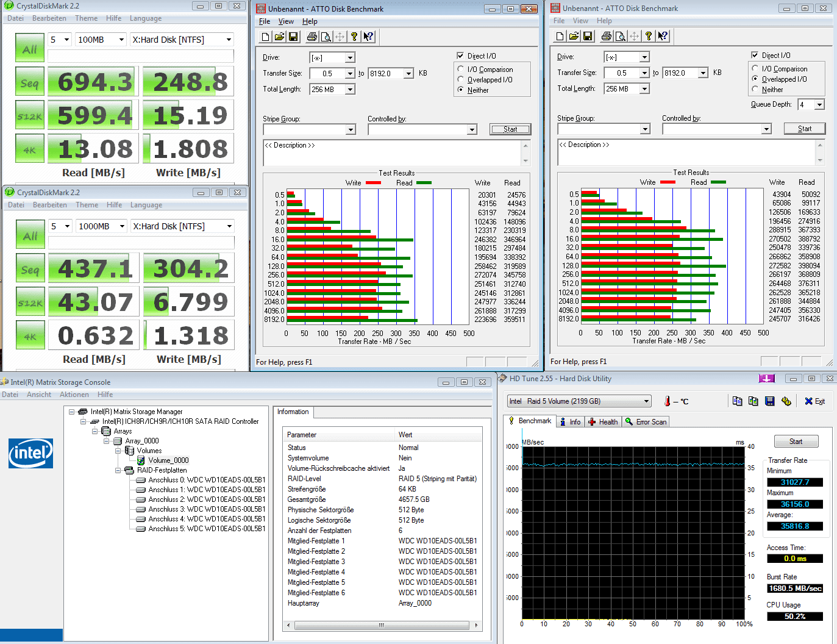The image size is (837, 644).
Task: Open Stripe Group dropdown in left ATTO
Action: tap(351, 130)
